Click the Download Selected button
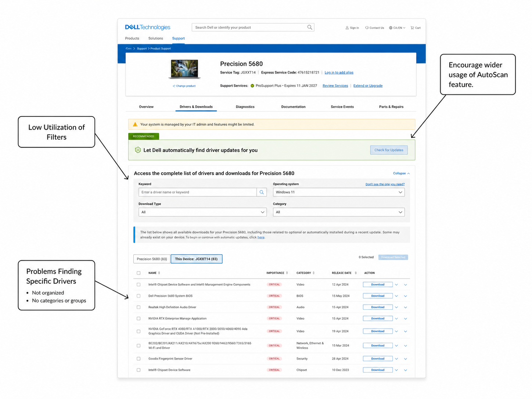The width and height of the screenshot is (532, 399). point(393,257)
